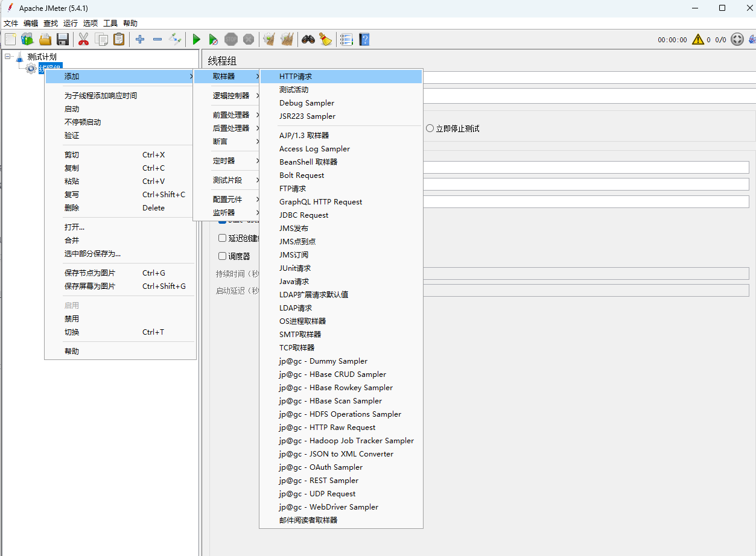Viewport: 756px width, 556px height.
Task: Toggle the 延迟创建 checkbox
Action: coord(222,238)
